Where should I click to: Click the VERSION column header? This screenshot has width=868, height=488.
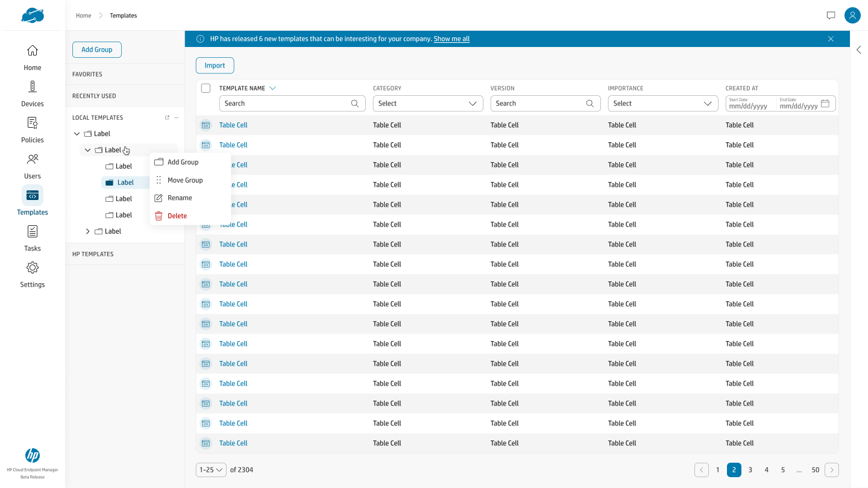click(503, 88)
